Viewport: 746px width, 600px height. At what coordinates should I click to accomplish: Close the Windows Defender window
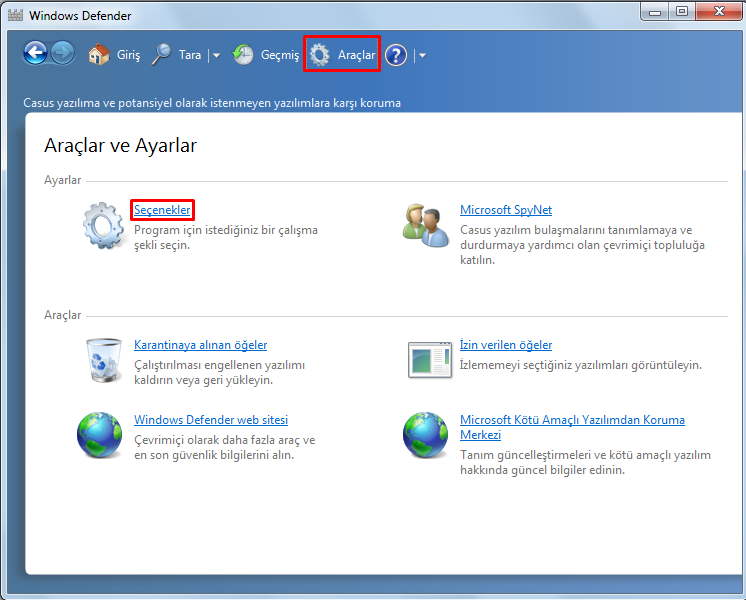[719, 11]
